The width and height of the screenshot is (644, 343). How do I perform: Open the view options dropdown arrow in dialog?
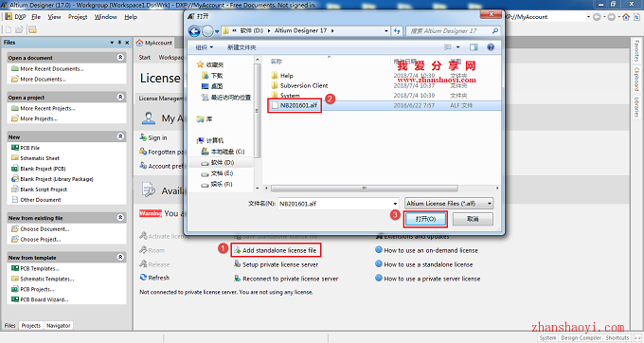[458, 47]
